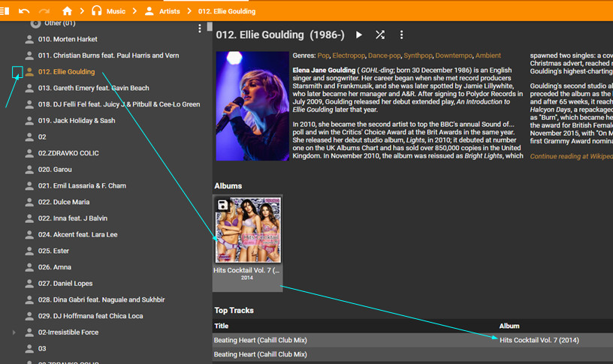The image size is (613, 364).
Task: Toggle the sidebar panel layout icon
Action: coord(5,11)
